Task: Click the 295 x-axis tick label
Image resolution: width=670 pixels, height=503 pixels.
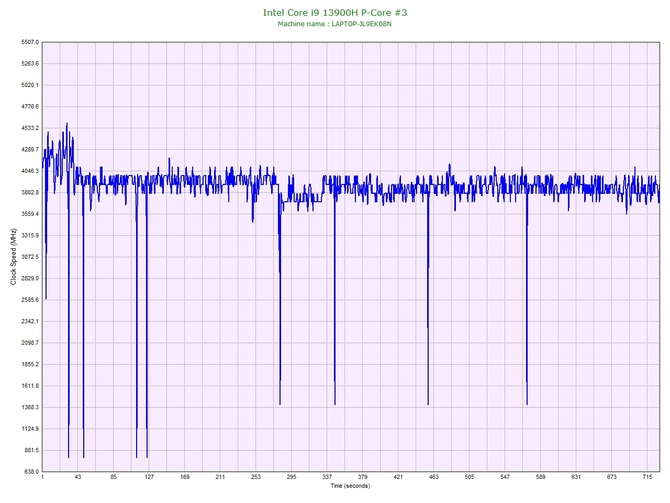Action: coord(291,477)
